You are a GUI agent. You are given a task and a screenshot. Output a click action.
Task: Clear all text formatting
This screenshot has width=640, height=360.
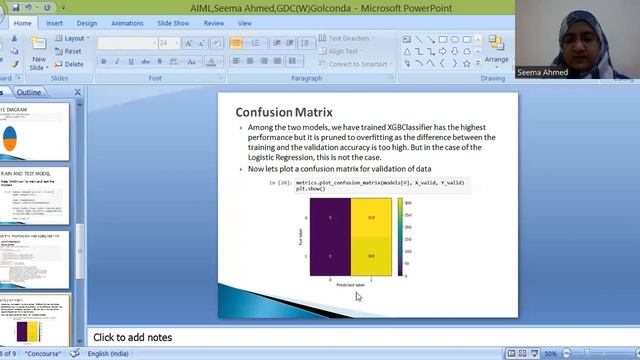click(x=217, y=43)
